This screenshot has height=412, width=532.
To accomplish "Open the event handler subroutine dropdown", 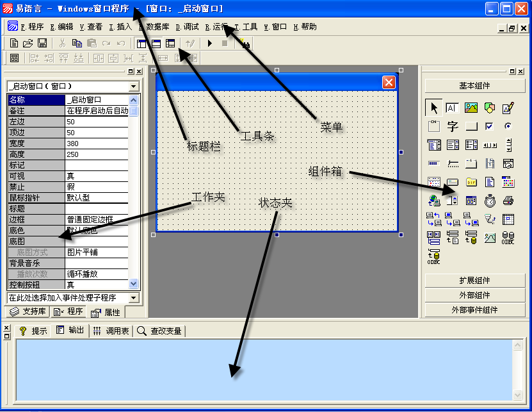I will click(134, 298).
